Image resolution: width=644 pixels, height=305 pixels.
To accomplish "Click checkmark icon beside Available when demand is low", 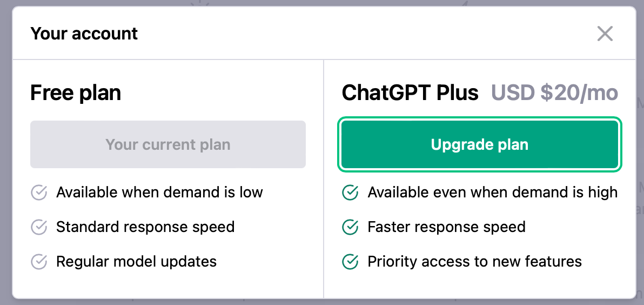I will click(x=39, y=193).
